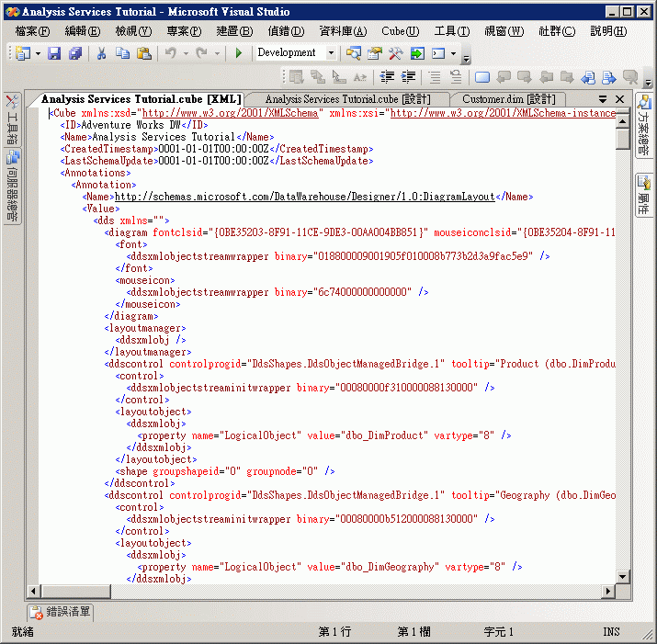Click the Undo arrow icon
657x644 pixels.
171,53
